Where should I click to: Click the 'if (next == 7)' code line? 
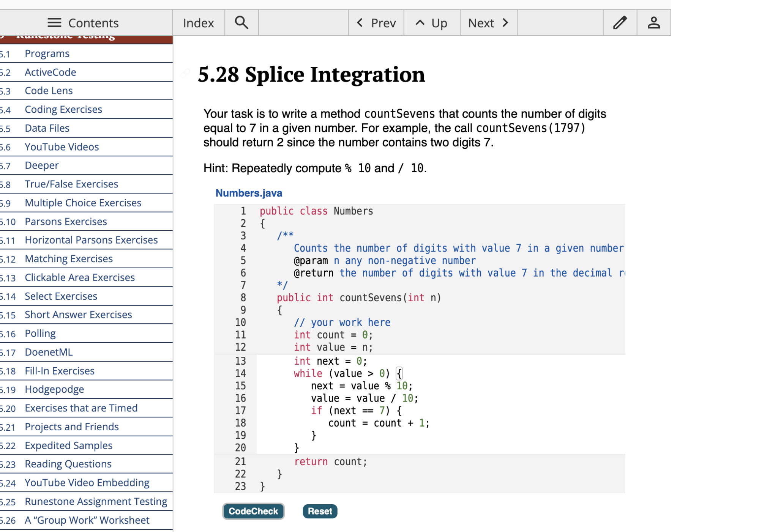click(356, 411)
